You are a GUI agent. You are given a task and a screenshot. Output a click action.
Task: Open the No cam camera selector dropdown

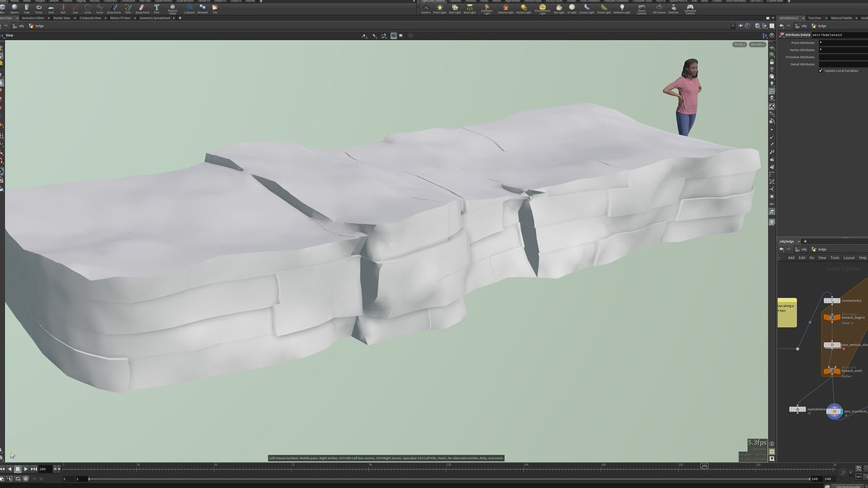click(755, 44)
